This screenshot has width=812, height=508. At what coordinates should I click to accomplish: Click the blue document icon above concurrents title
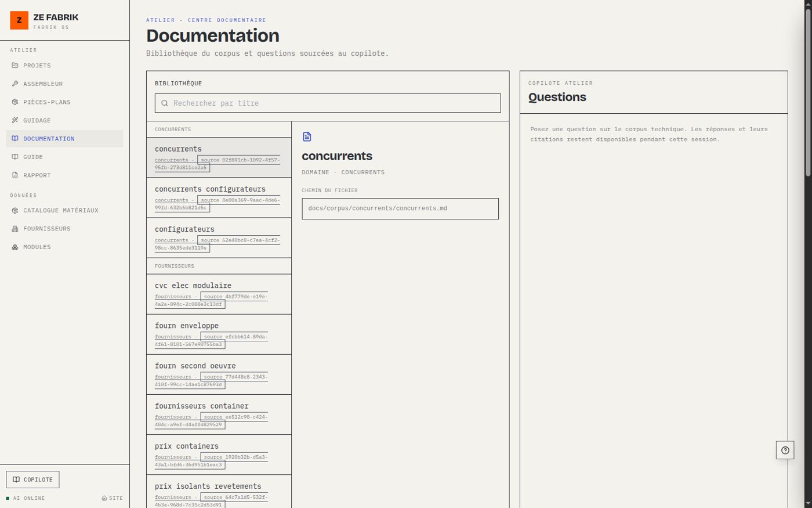[x=307, y=136]
